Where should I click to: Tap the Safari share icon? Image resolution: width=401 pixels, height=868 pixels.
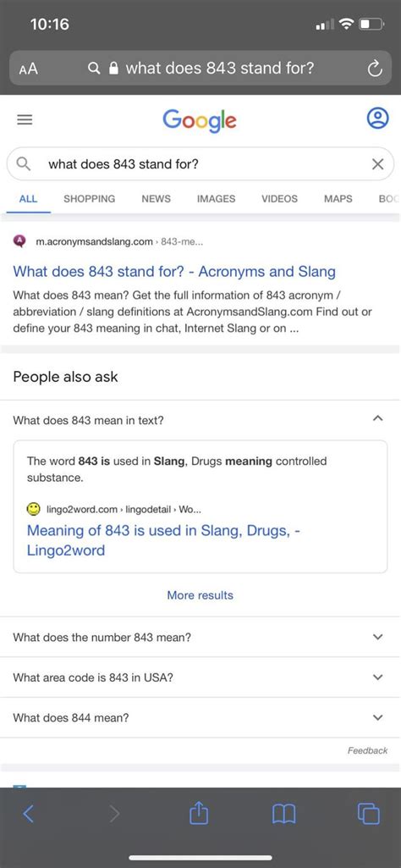199,813
